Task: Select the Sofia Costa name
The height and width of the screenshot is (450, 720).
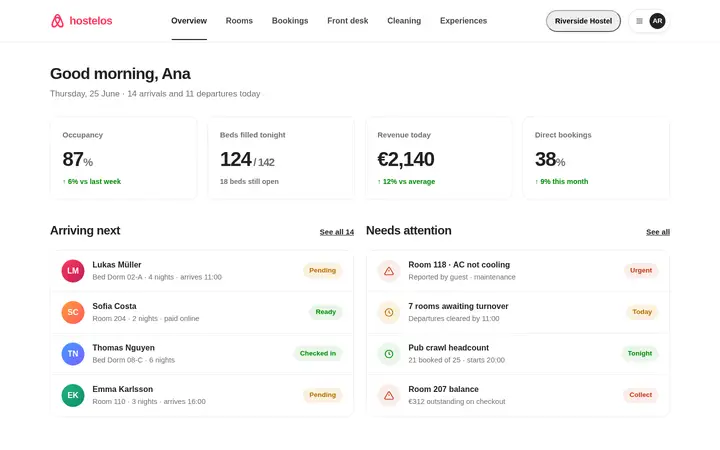Action: [114, 306]
